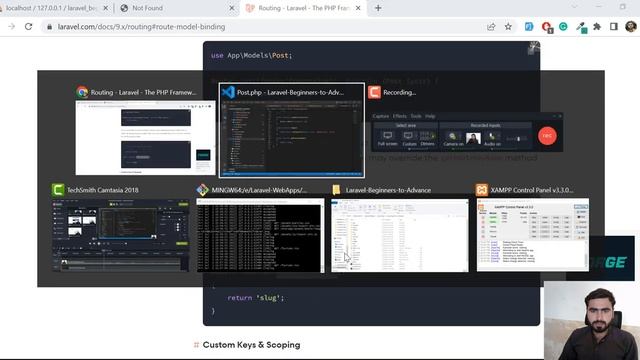This screenshot has width=640, height=360.
Task: Close the localhost tab
Action: 105,8
